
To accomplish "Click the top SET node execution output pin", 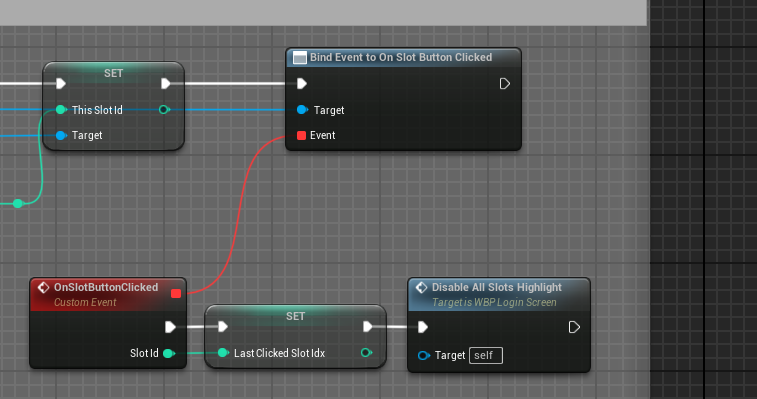I will click(x=166, y=84).
